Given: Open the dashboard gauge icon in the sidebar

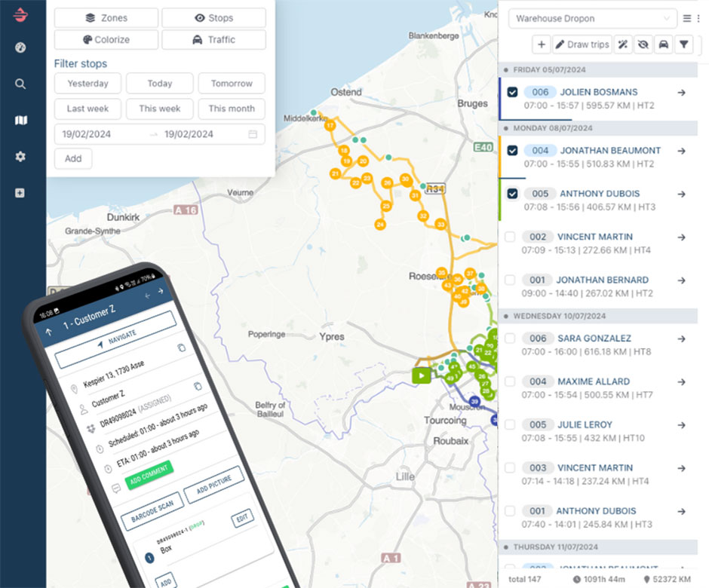Looking at the screenshot, I should pyautogui.click(x=20, y=47).
